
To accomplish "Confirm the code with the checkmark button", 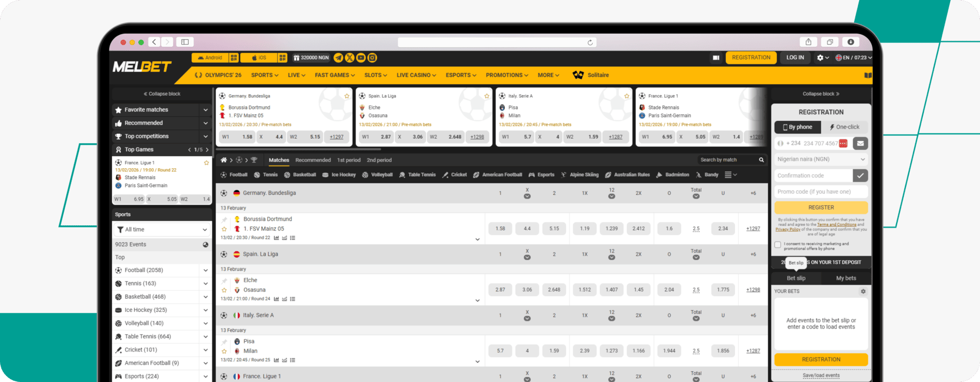I will (x=860, y=175).
